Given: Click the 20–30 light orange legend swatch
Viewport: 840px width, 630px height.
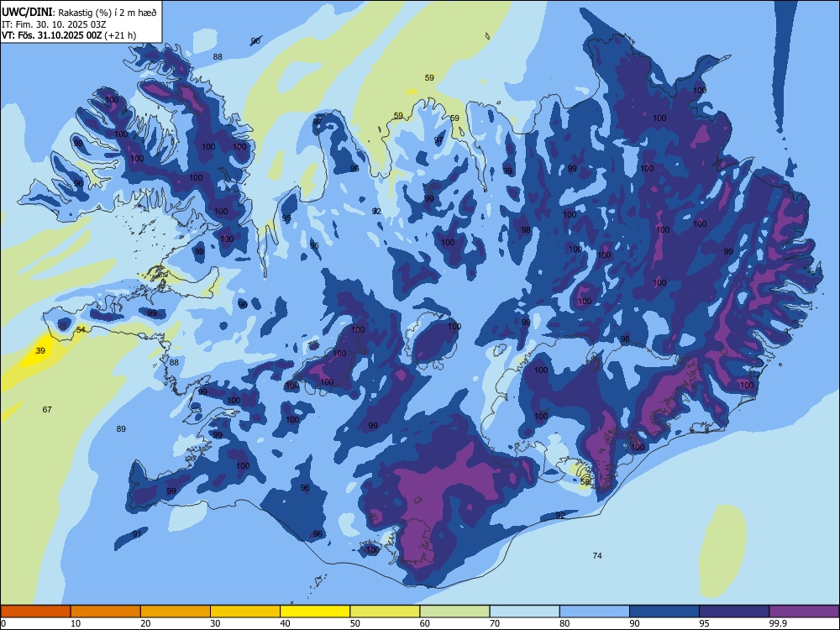Looking at the screenshot, I should pos(176,612).
